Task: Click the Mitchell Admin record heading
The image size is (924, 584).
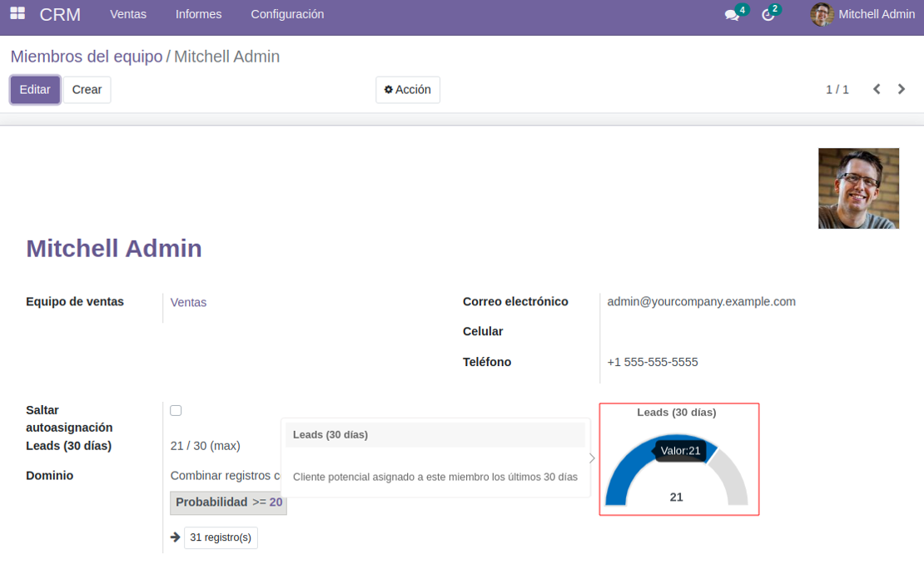Action: 114,249
